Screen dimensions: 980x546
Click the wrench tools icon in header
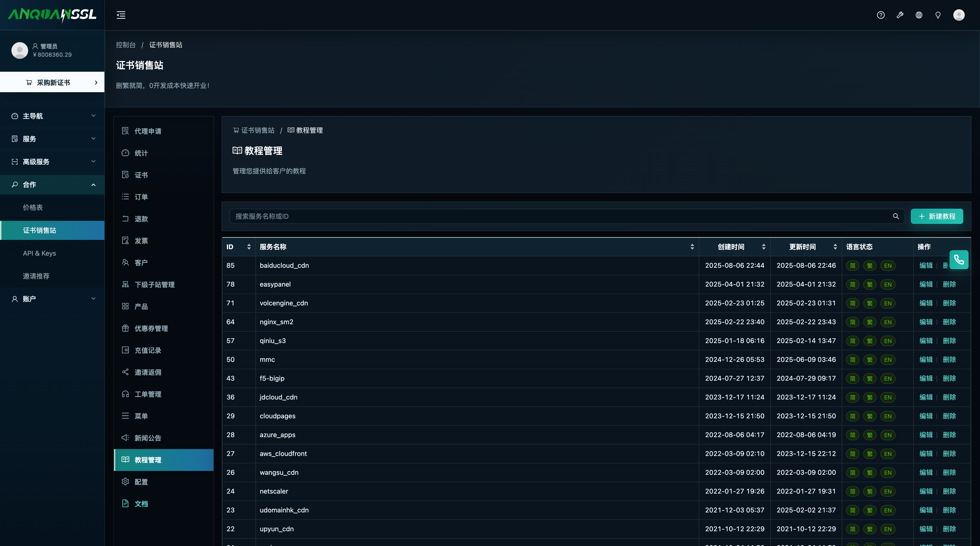click(900, 15)
